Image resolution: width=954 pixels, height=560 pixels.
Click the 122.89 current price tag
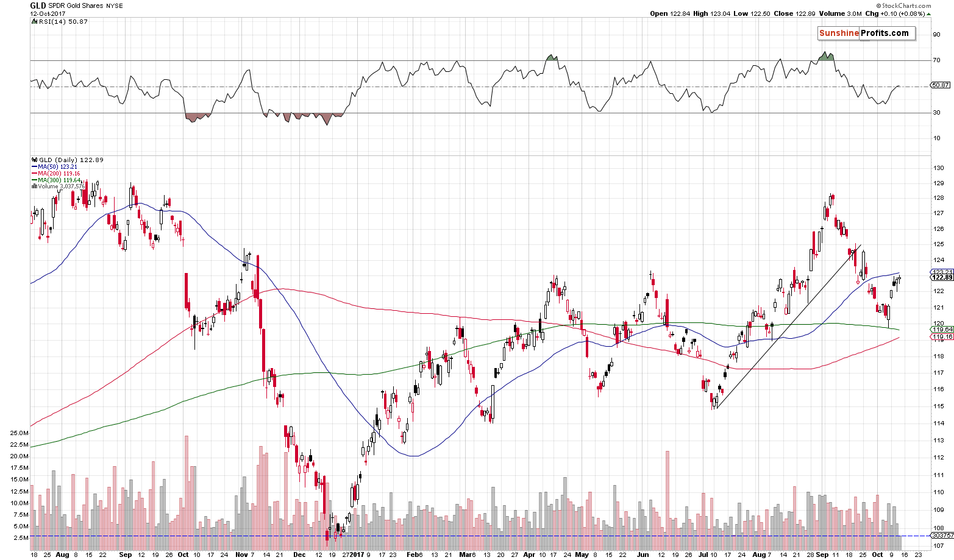[942, 277]
